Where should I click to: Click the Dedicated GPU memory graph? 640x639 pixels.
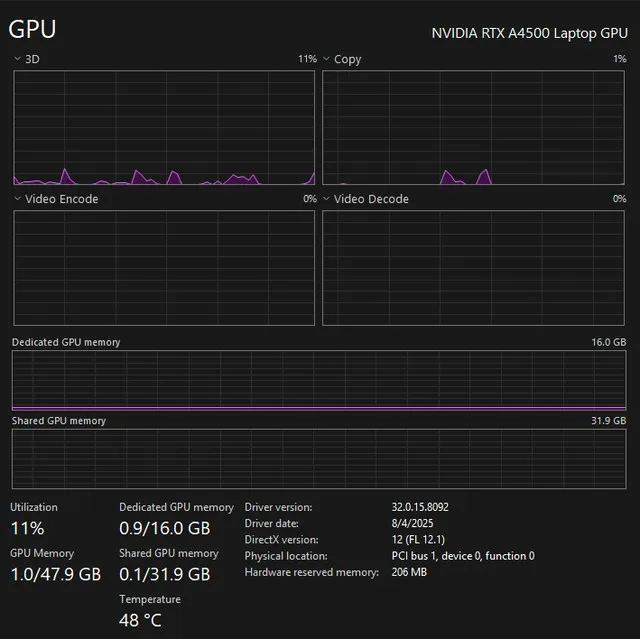point(319,380)
